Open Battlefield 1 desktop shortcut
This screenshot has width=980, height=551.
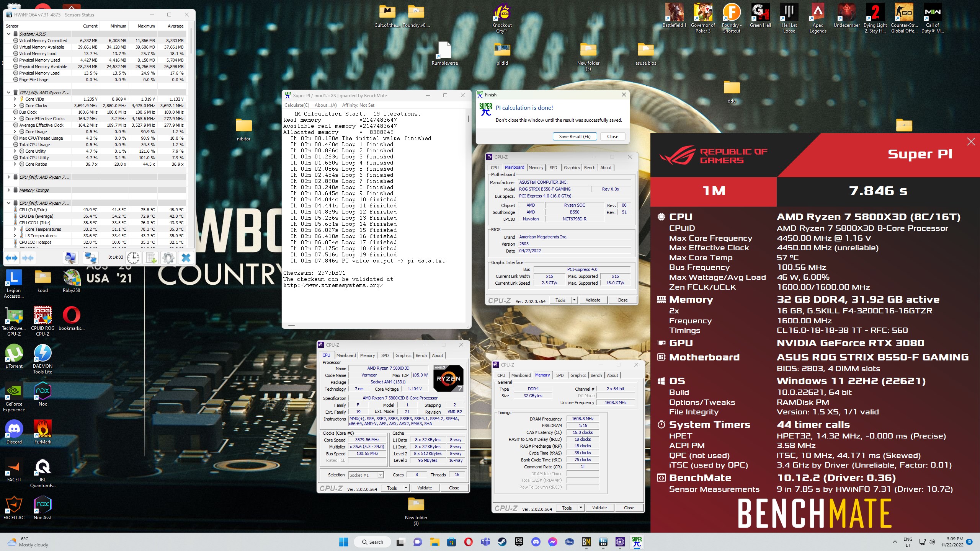point(674,16)
